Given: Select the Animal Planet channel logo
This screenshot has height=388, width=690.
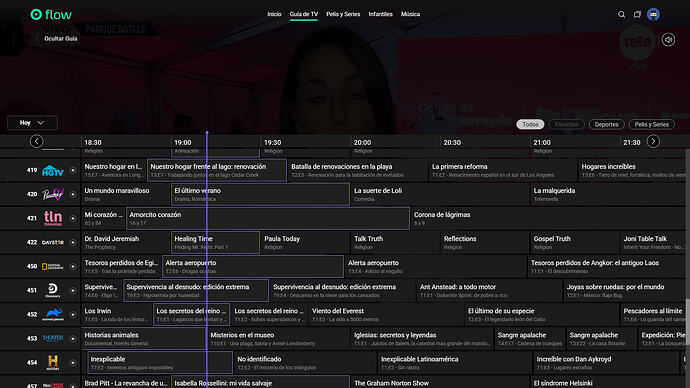Looking at the screenshot, I should (53, 315).
